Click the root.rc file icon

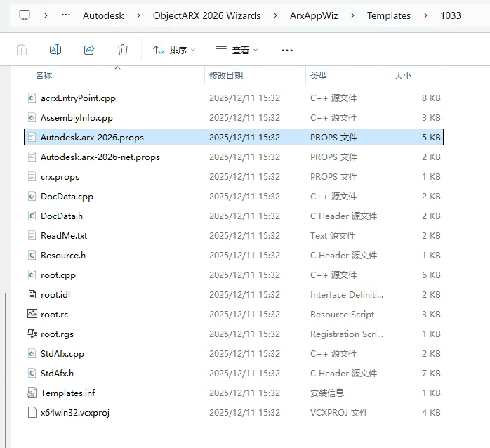(x=32, y=315)
